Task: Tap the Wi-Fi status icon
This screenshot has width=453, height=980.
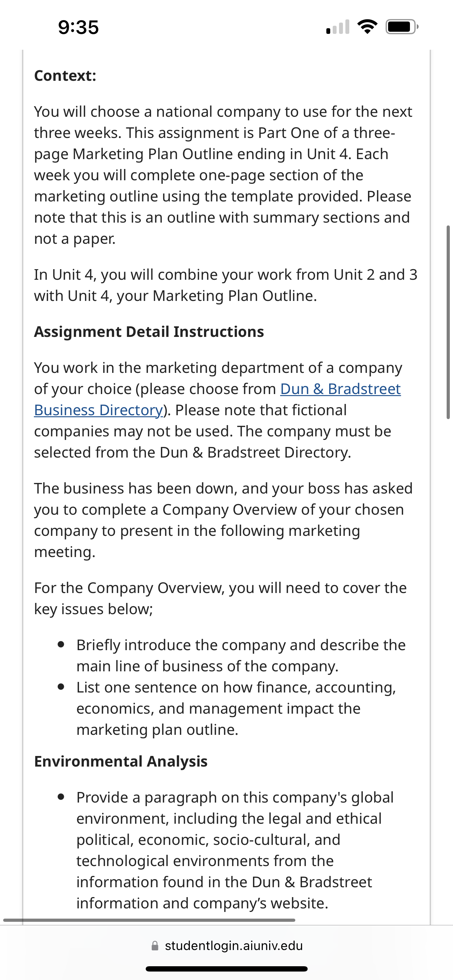Action: (x=367, y=26)
